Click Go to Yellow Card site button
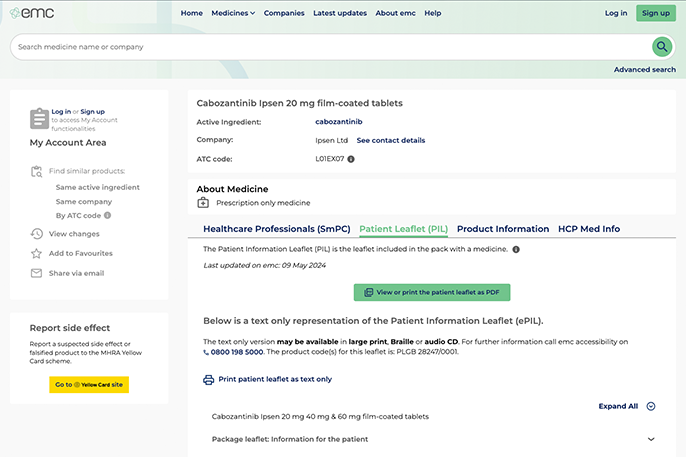686x457 pixels. (x=89, y=385)
